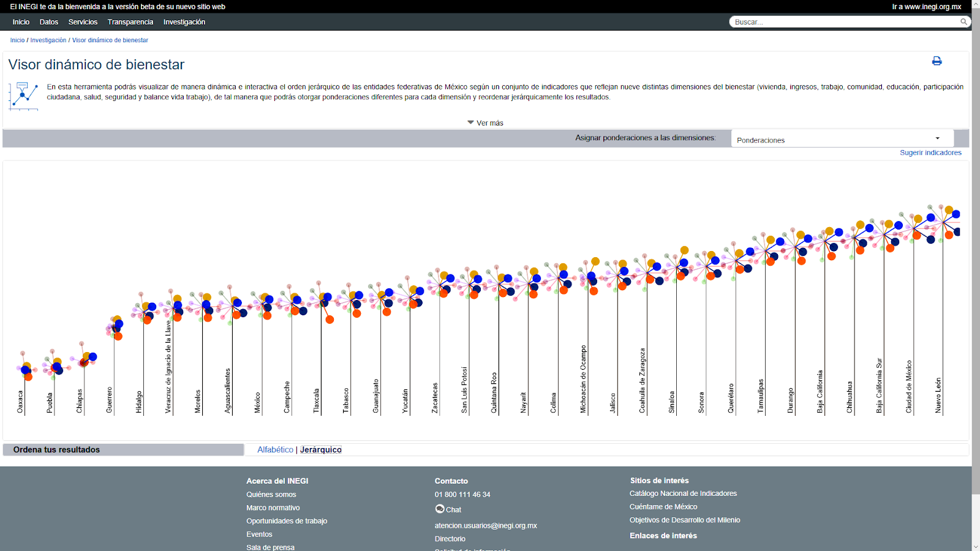Click the Investigación breadcrumb link
The image size is (980, 551).
point(48,40)
